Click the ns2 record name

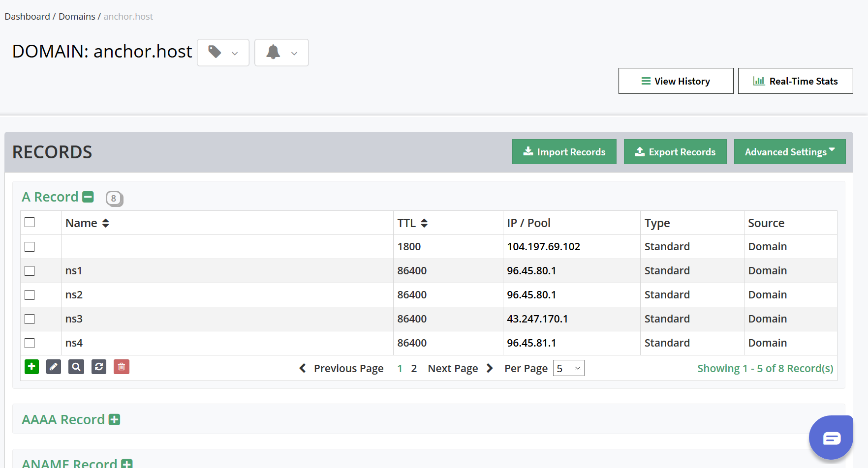(x=74, y=295)
